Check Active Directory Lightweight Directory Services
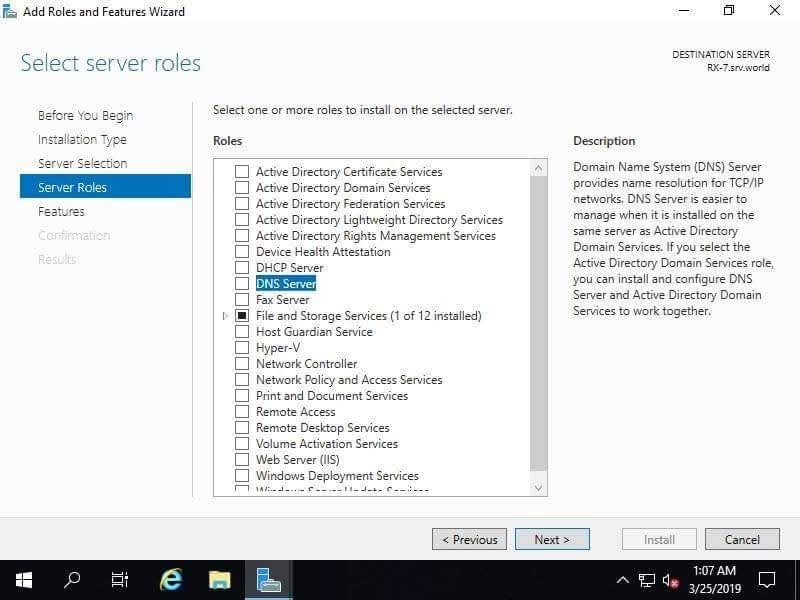The image size is (800, 600). point(242,219)
